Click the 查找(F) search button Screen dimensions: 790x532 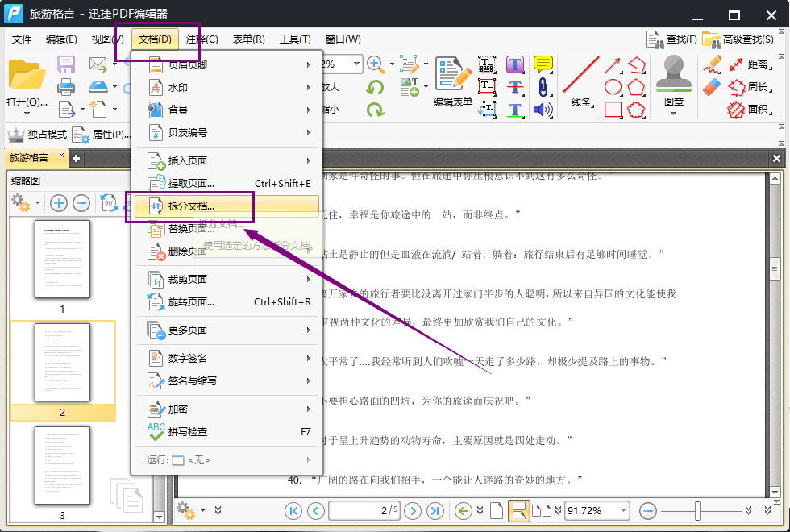pos(671,39)
